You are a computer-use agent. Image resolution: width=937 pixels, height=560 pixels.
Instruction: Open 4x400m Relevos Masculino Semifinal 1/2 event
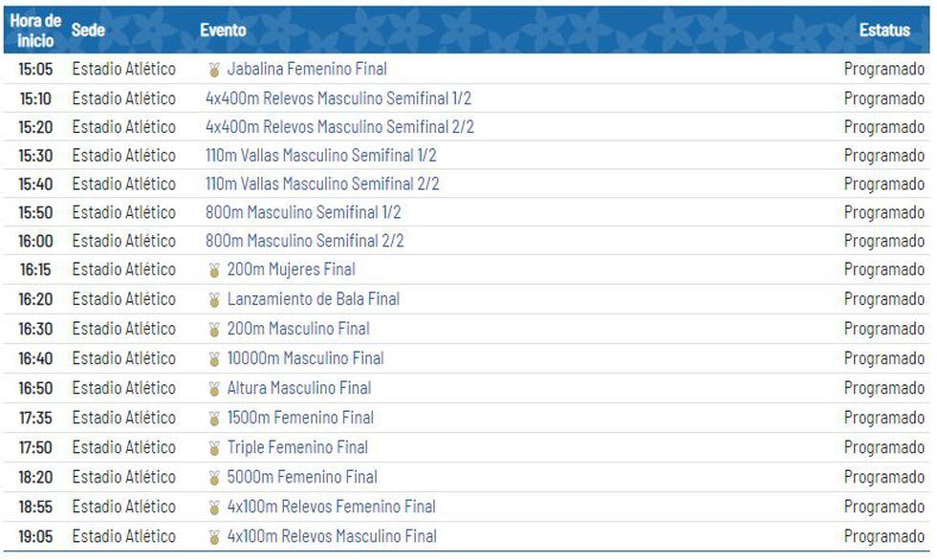(338, 98)
